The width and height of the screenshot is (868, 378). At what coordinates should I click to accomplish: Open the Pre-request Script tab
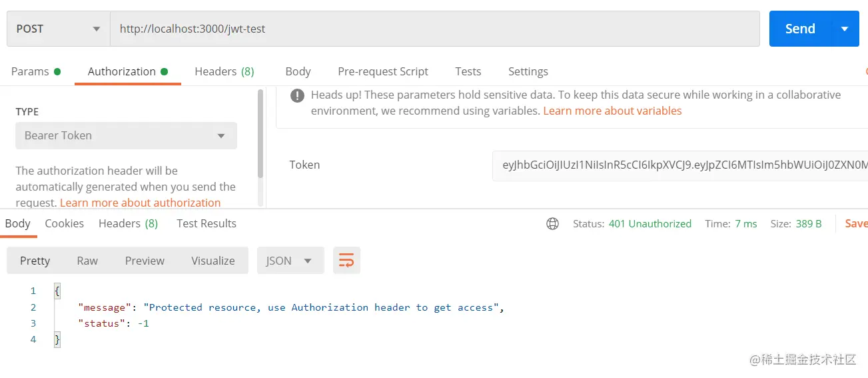382,71
